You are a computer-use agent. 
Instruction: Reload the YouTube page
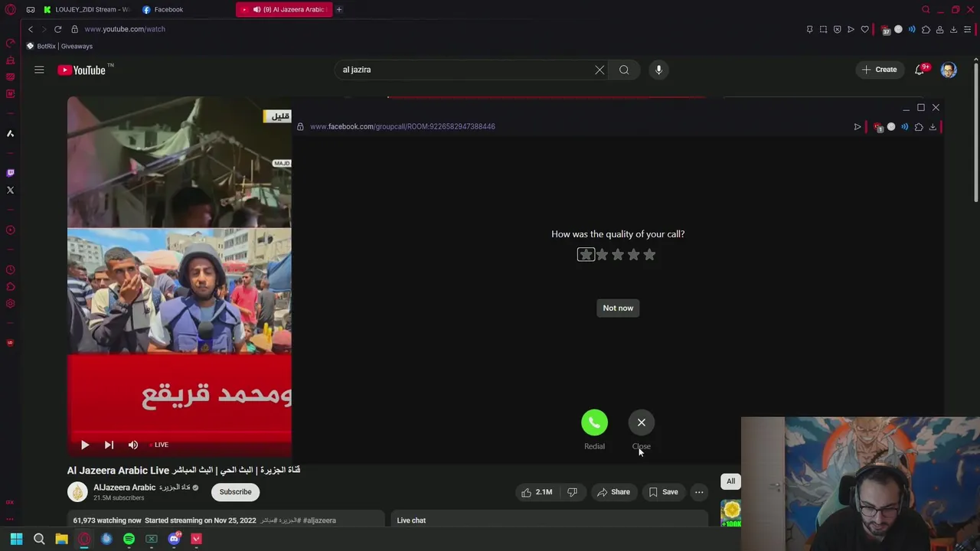(x=57, y=29)
